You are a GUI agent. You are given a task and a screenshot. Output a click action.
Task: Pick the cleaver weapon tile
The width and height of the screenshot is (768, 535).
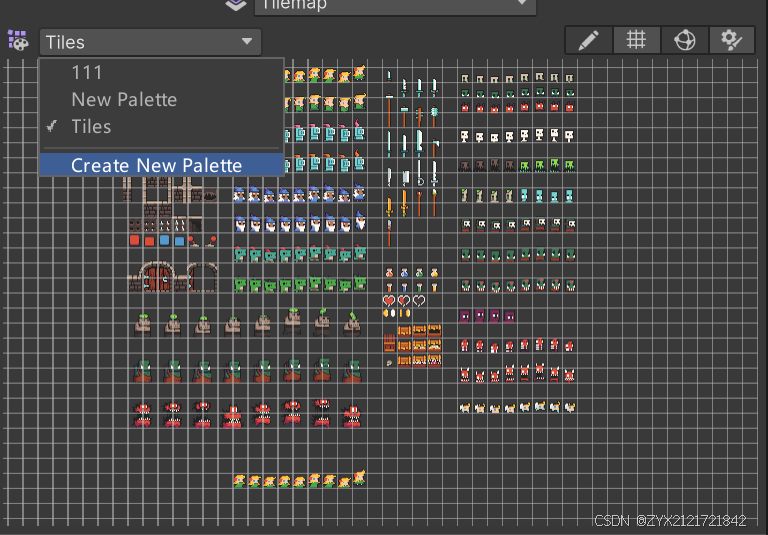(x=405, y=177)
